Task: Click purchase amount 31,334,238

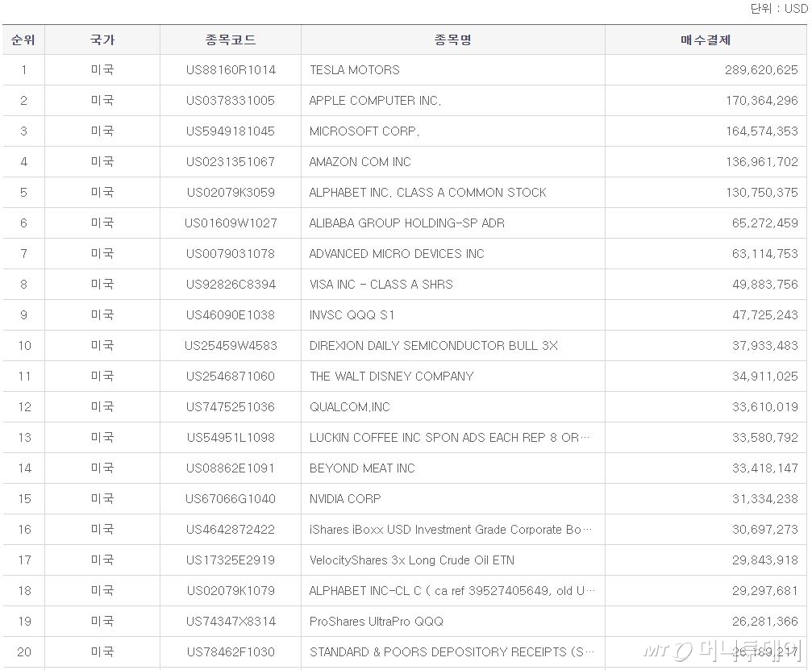Action: 765,498
